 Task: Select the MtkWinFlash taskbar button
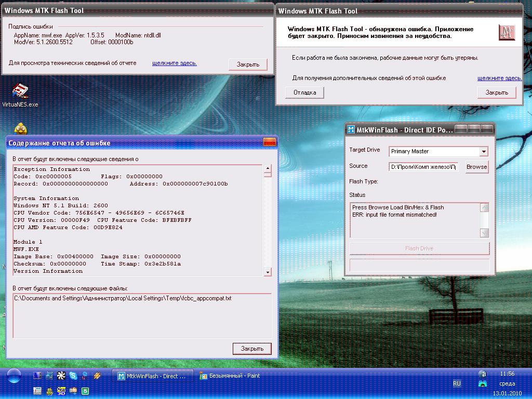153,376
